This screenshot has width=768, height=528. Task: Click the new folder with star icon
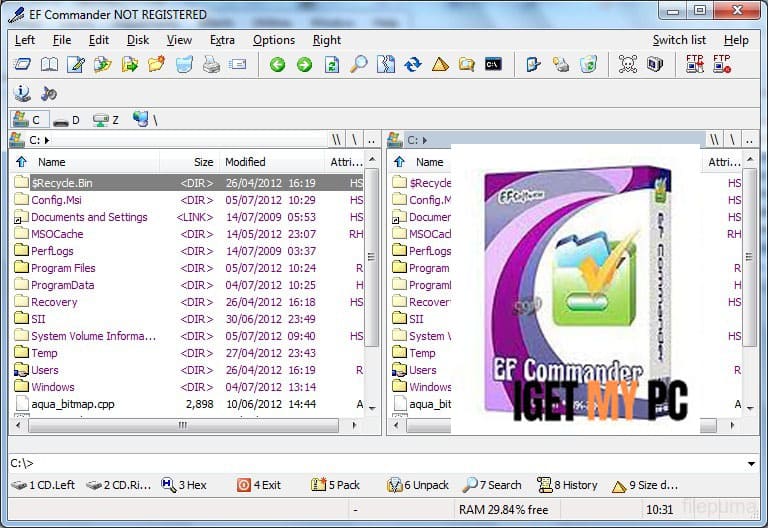(x=157, y=64)
